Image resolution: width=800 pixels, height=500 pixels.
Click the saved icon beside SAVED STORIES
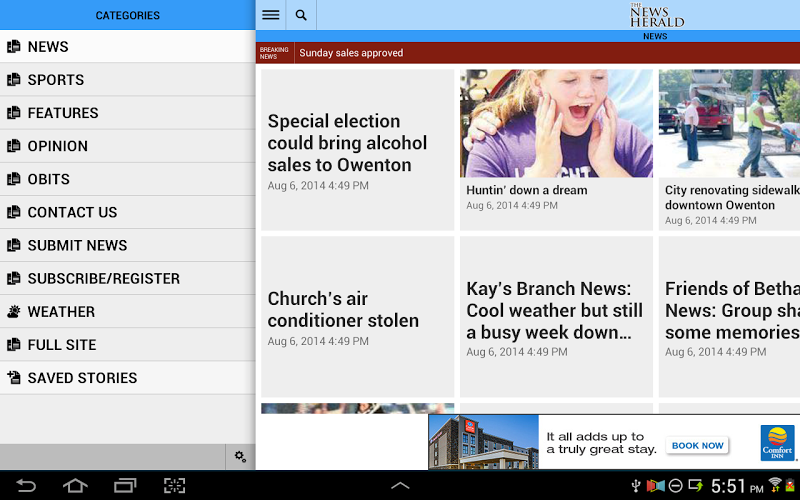click(14, 378)
